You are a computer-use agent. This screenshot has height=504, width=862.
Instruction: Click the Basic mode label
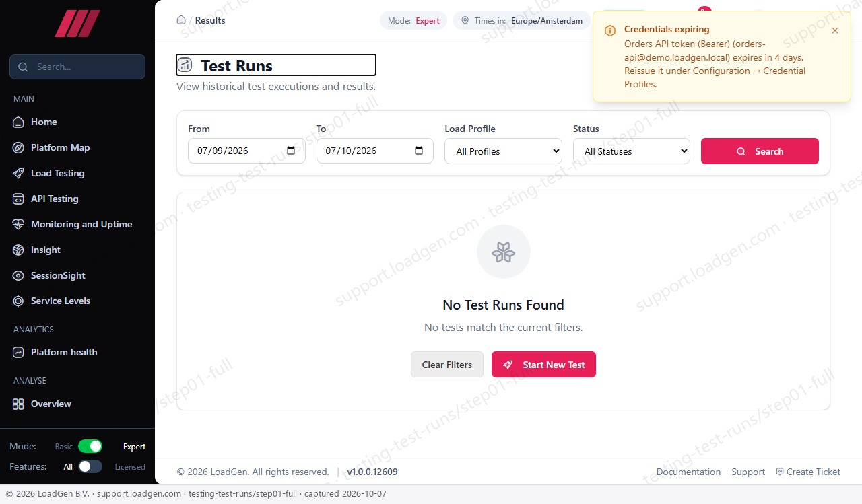point(64,447)
